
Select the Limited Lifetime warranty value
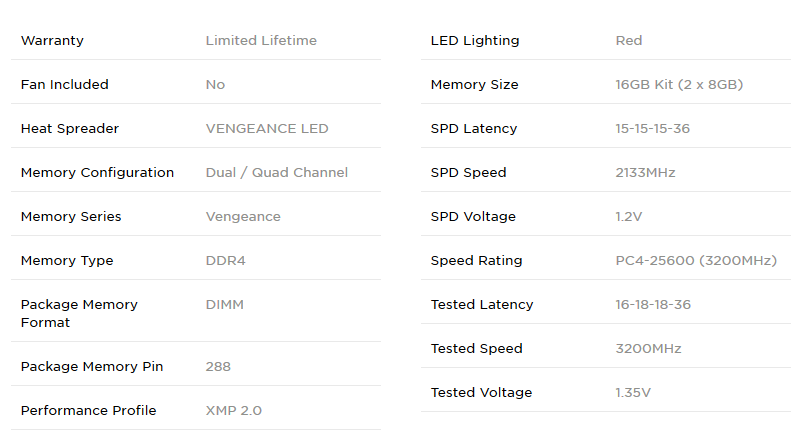pos(261,41)
